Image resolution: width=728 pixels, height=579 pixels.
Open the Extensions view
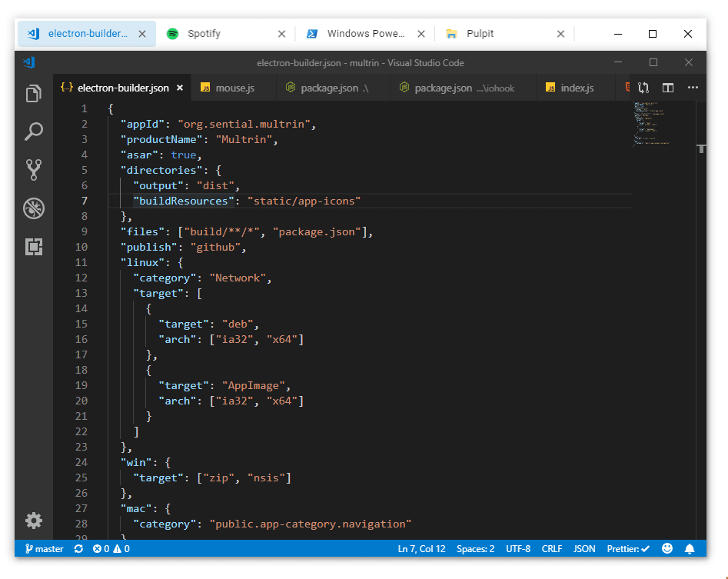[x=34, y=247]
